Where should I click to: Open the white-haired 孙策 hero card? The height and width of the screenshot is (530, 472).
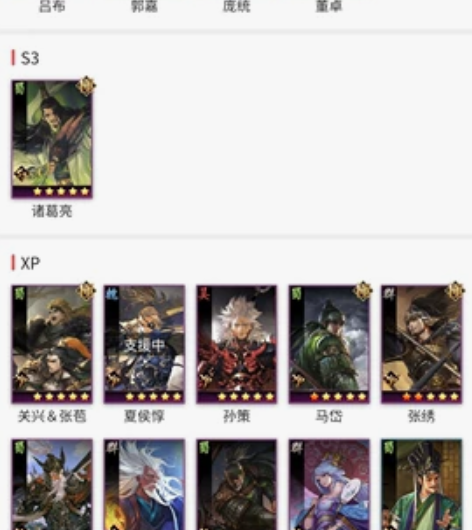pyautogui.click(x=237, y=344)
